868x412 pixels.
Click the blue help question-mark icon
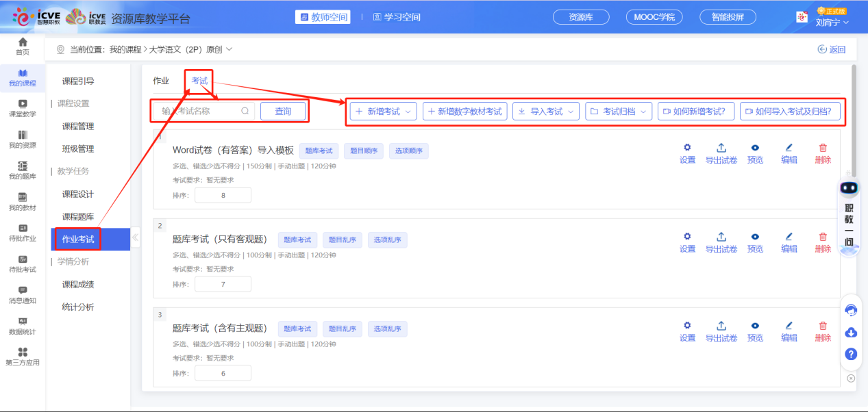point(851,354)
